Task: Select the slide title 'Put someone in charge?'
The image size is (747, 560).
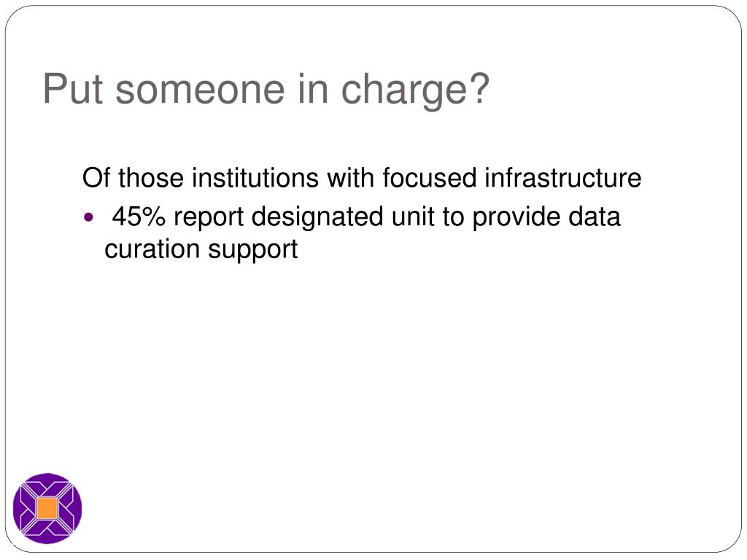Action: tap(266, 90)
